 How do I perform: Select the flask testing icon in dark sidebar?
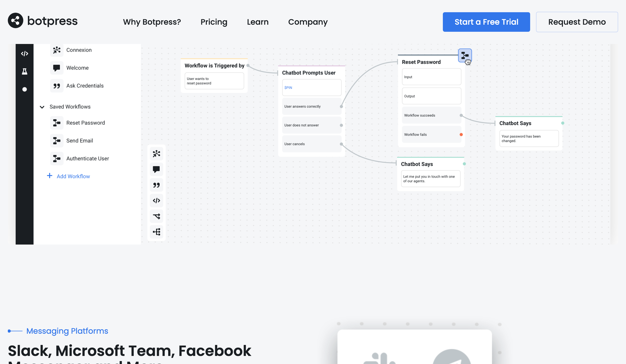pyautogui.click(x=25, y=72)
